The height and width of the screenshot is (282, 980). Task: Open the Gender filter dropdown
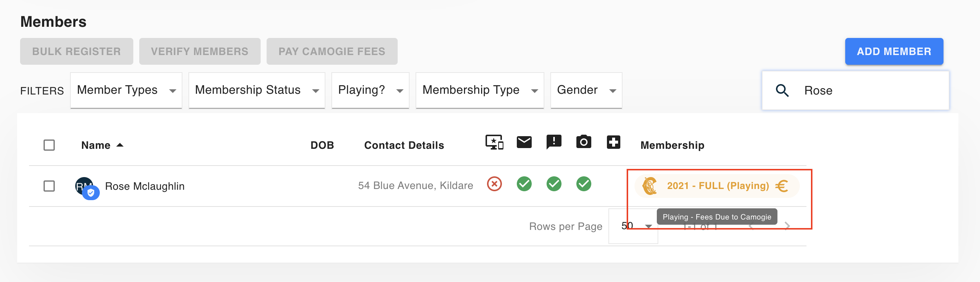pos(586,90)
